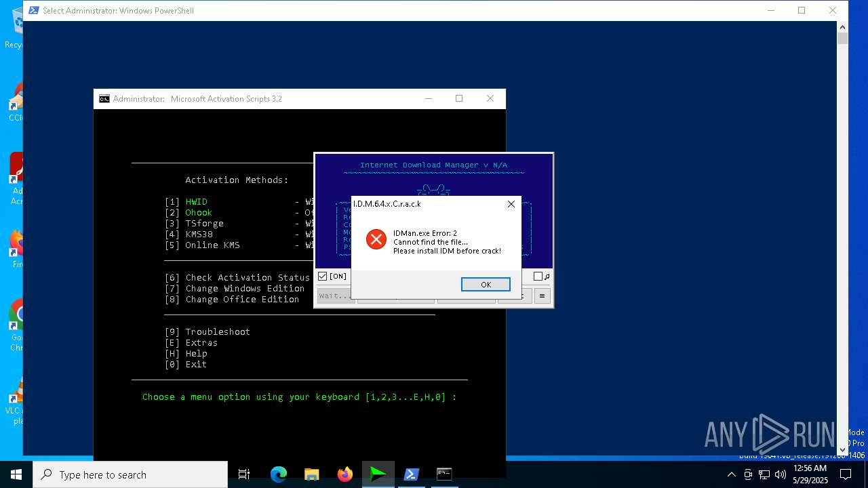Click the Activation Methods heading
The image size is (868, 488).
tap(237, 180)
